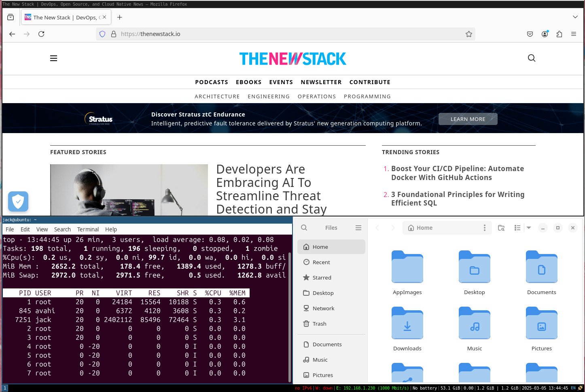Click workspace 1 indicator in status bar
585x392 pixels.
click(5, 388)
